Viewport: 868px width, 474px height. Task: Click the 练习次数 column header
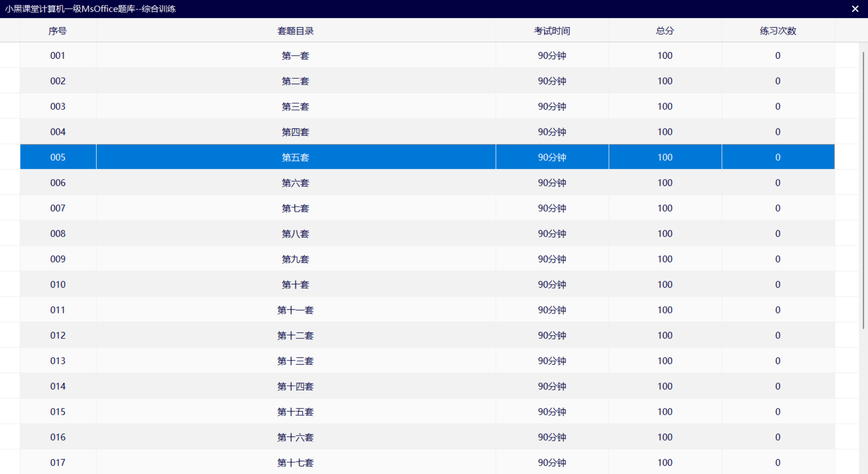tap(778, 31)
